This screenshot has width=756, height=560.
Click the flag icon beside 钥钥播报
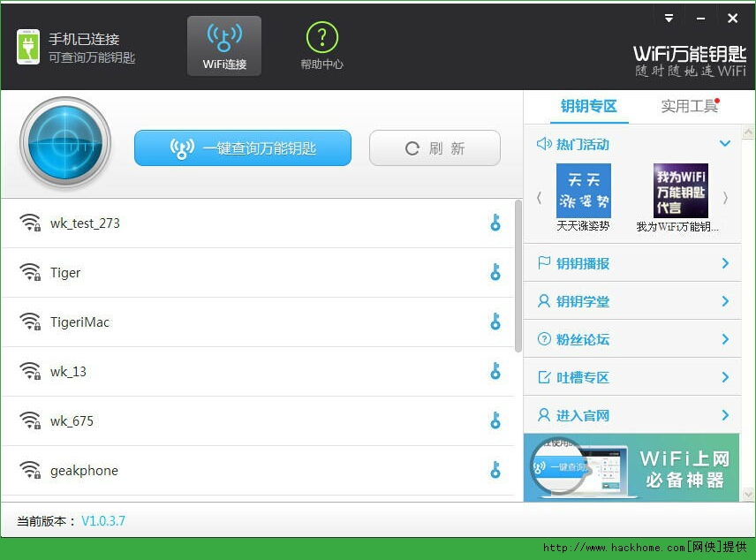click(544, 263)
